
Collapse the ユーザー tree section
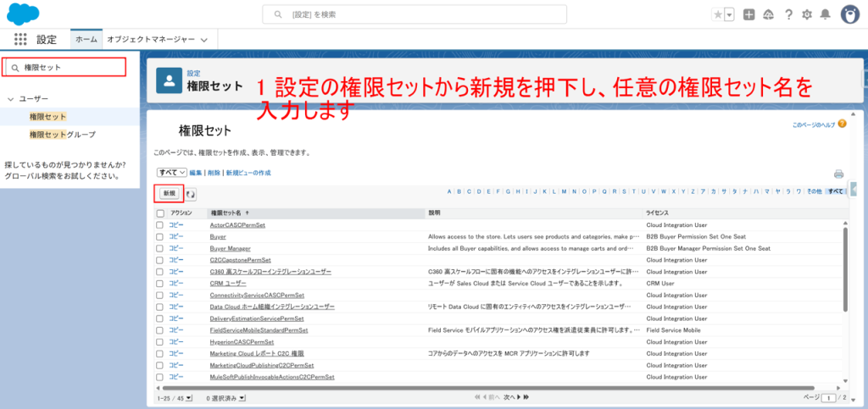[x=10, y=99]
